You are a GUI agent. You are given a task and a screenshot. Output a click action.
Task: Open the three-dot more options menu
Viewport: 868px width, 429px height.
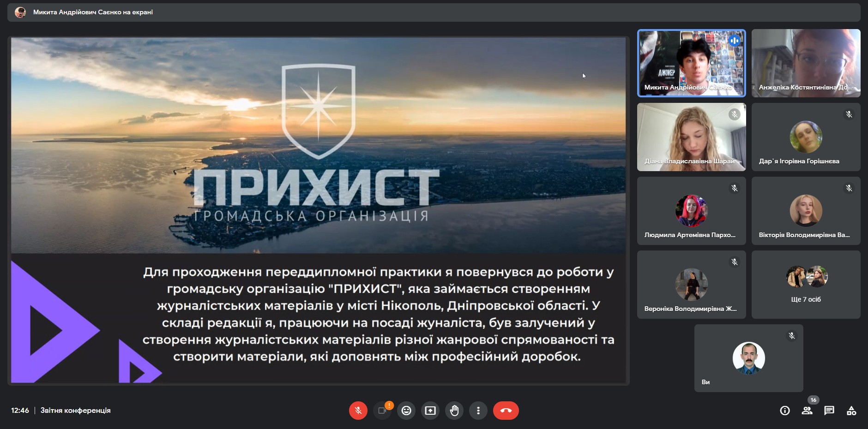(478, 411)
